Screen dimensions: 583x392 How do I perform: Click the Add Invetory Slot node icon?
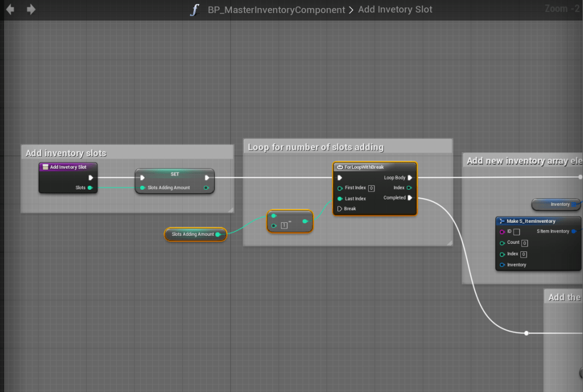(x=45, y=167)
